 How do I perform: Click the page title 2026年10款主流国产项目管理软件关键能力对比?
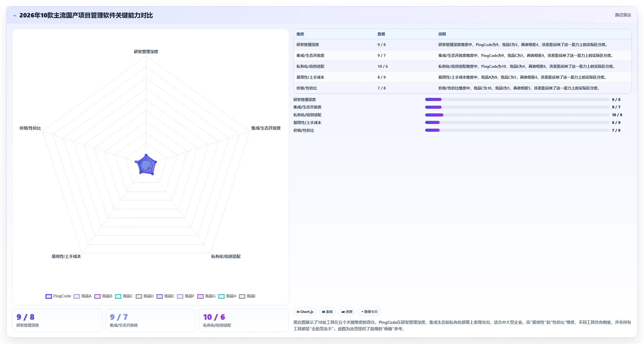(x=86, y=16)
